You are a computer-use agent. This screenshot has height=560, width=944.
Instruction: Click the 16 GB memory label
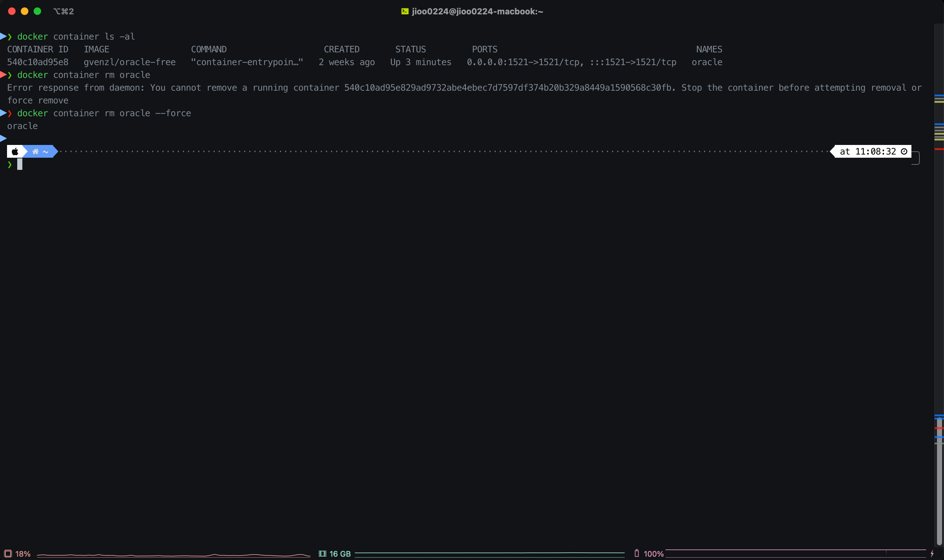coord(340,554)
